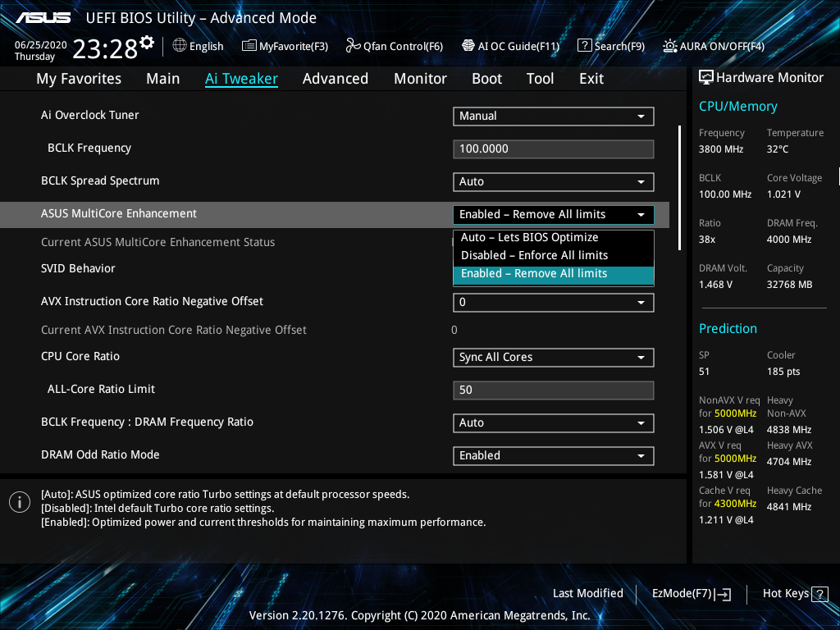
Task: Toggle AURA ON/OFF(F4)
Action: coord(722,46)
